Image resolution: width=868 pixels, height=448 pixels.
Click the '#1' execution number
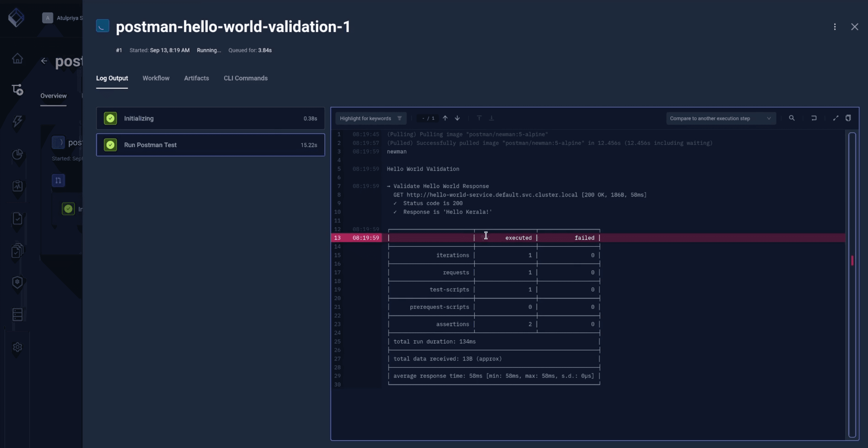[x=119, y=50]
